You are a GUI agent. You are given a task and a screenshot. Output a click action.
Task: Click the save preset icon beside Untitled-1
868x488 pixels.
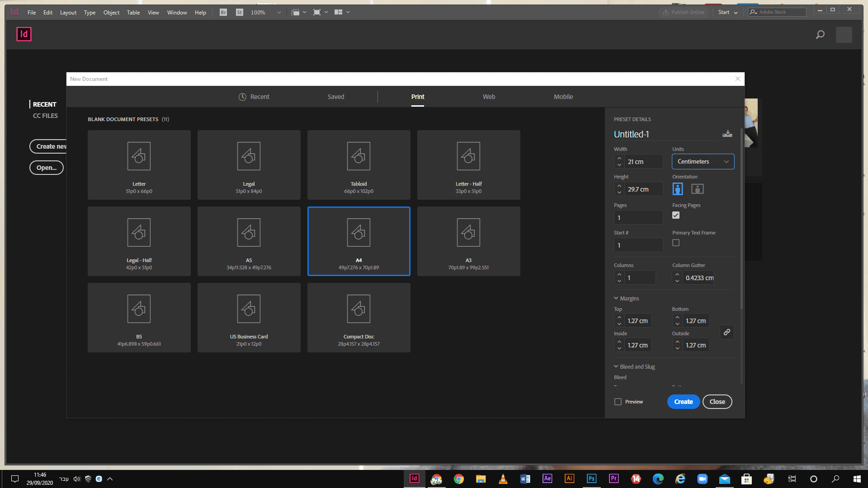pyautogui.click(x=727, y=134)
